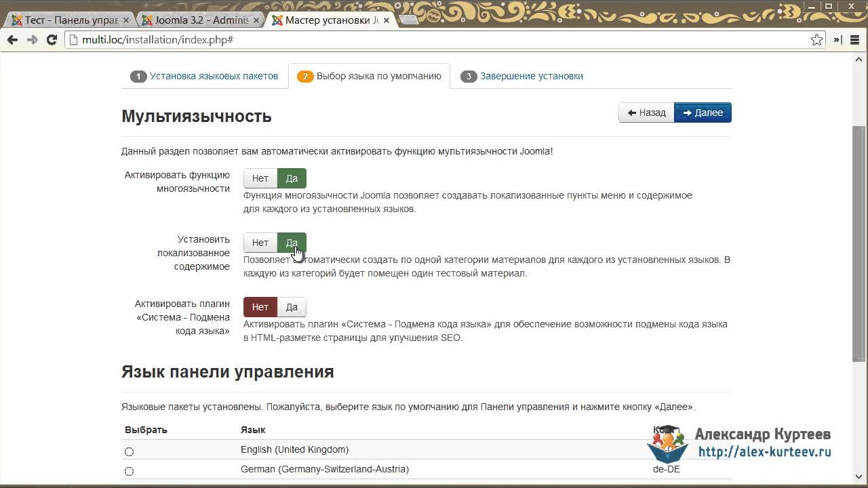This screenshot has width=868, height=488.
Task: Select the German (Germany-Switzerland-Austria) radio button
Action: 129,471
